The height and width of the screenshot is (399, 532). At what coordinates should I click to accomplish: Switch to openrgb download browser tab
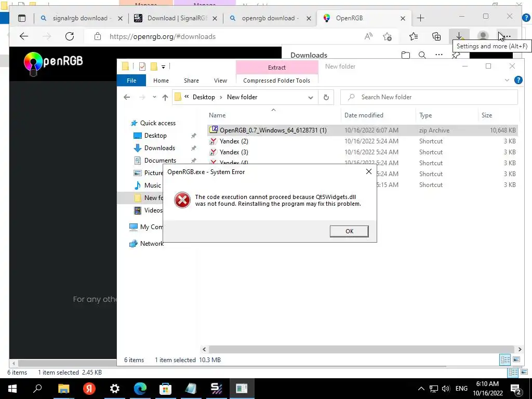click(x=270, y=18)
